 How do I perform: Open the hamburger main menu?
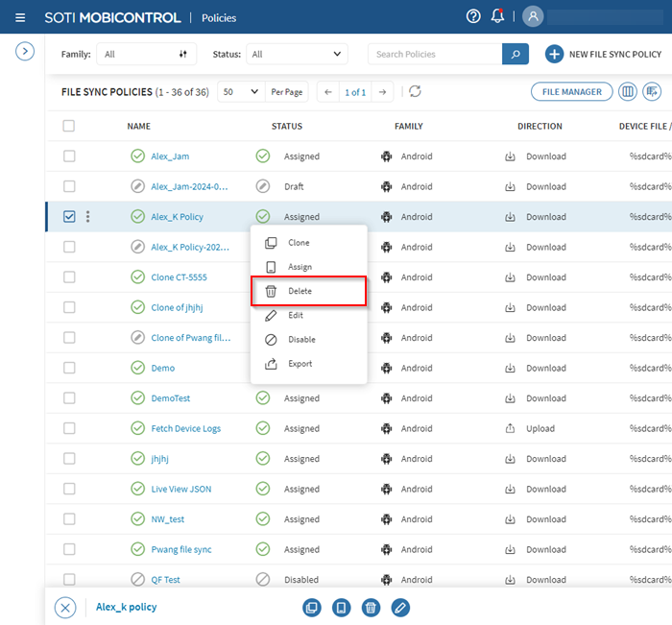click(x=20, y=17)
